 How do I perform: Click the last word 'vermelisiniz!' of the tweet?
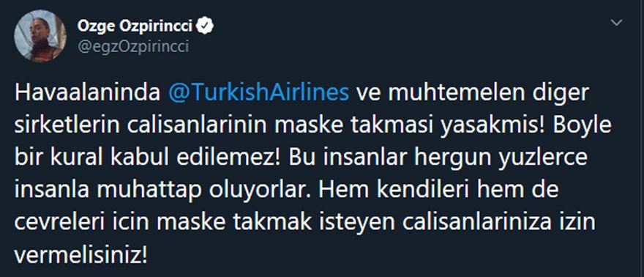click(80, 256)
